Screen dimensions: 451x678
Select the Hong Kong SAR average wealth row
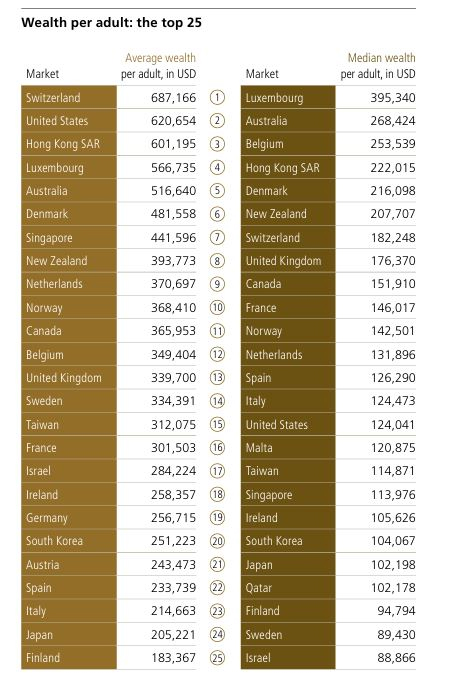[x=109, y=144]
